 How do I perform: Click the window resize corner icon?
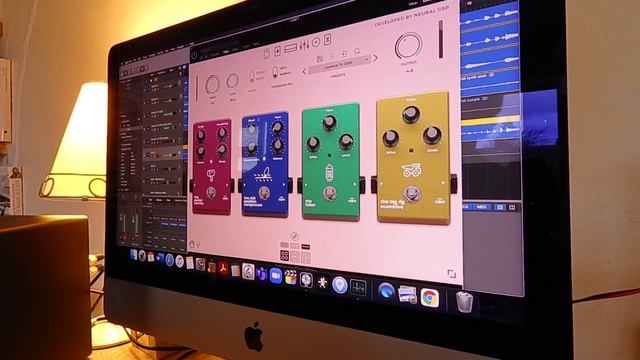tap(451, 273)
